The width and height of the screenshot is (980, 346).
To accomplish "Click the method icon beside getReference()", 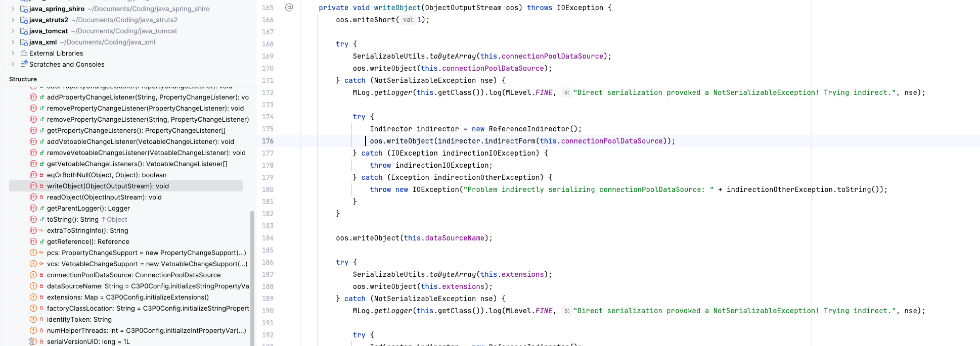I will coord(33,241).
